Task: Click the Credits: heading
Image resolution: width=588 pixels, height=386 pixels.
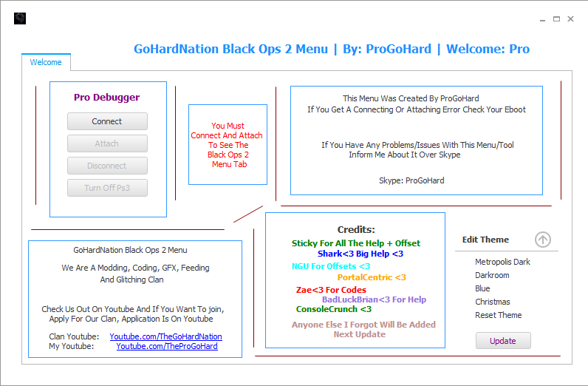Action: (x=356, y=229)
